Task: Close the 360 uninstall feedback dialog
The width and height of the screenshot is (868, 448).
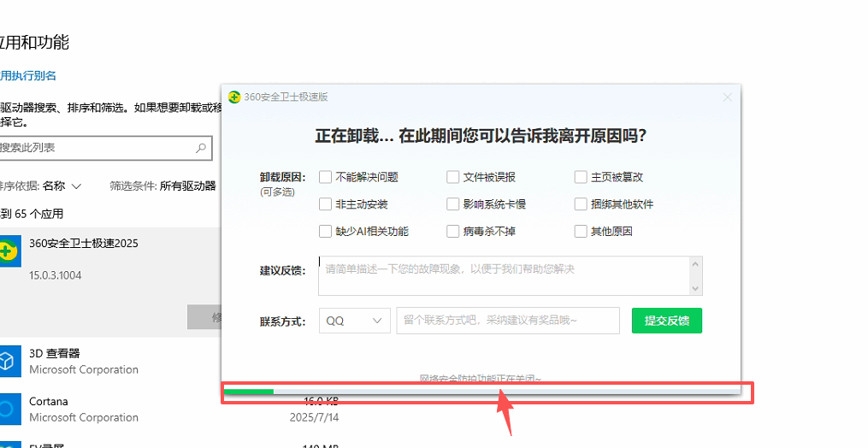Action: (x=727, y=97)
